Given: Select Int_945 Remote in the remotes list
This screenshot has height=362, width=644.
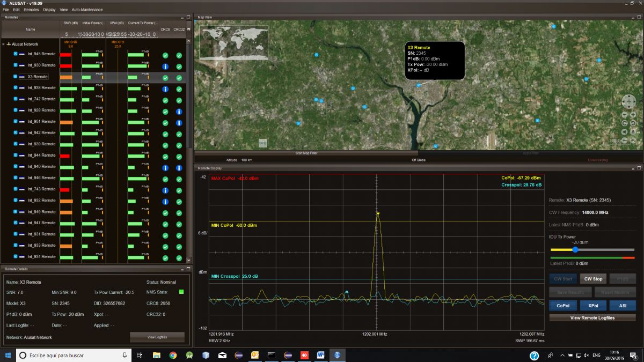Looking at the screenshot, I should 41,54.
